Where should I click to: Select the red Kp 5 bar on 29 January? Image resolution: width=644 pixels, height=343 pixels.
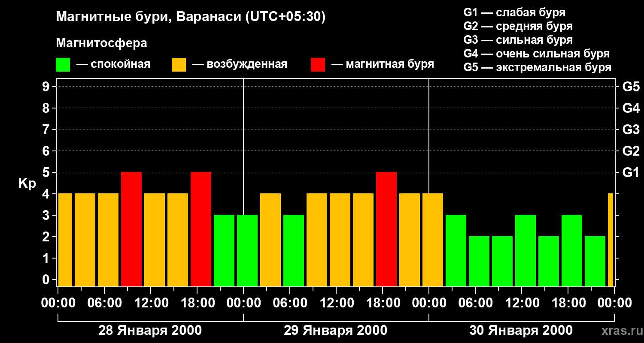pos(386,229)
